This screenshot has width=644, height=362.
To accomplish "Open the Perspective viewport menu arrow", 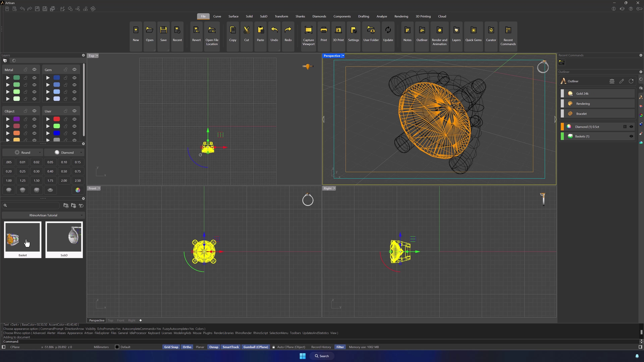I will click(343, 56).
